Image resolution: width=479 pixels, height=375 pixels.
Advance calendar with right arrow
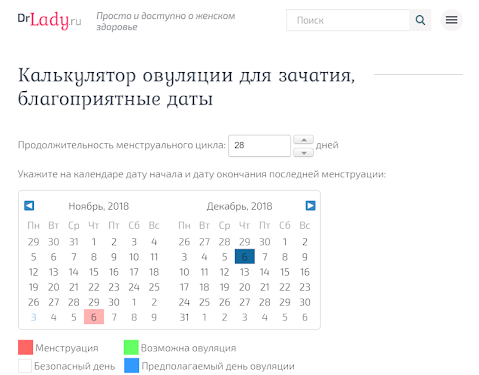pyautogui.click(x=310, y=206)
